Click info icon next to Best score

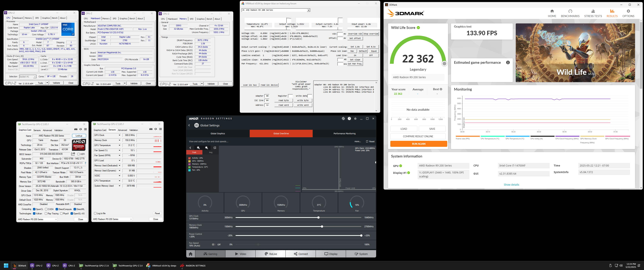point(441,89)
